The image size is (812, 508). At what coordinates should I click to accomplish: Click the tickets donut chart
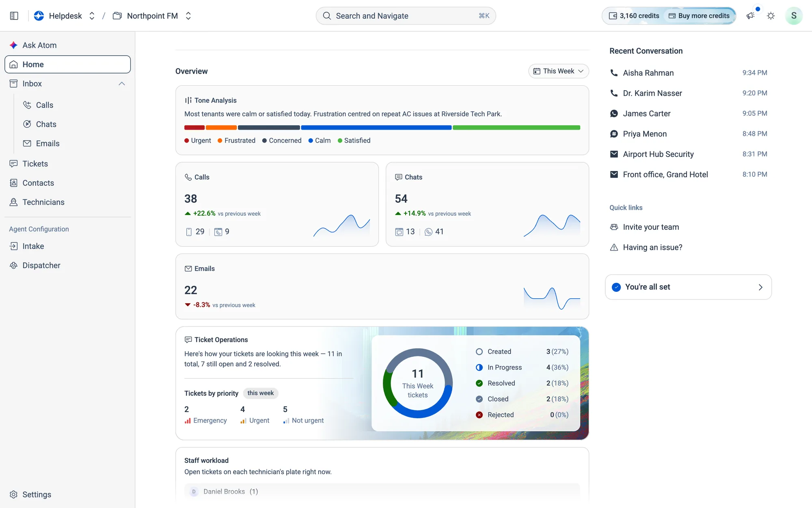click(417, 383)
